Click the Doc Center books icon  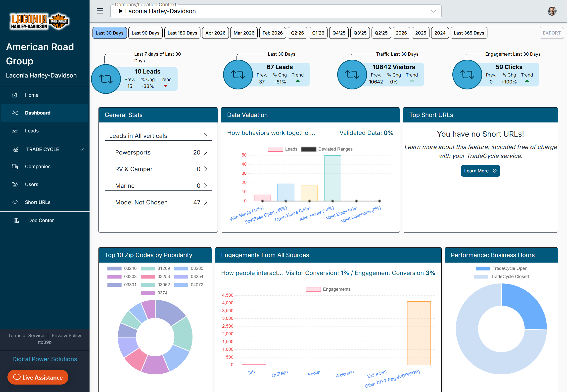click(x=16, y=220)
